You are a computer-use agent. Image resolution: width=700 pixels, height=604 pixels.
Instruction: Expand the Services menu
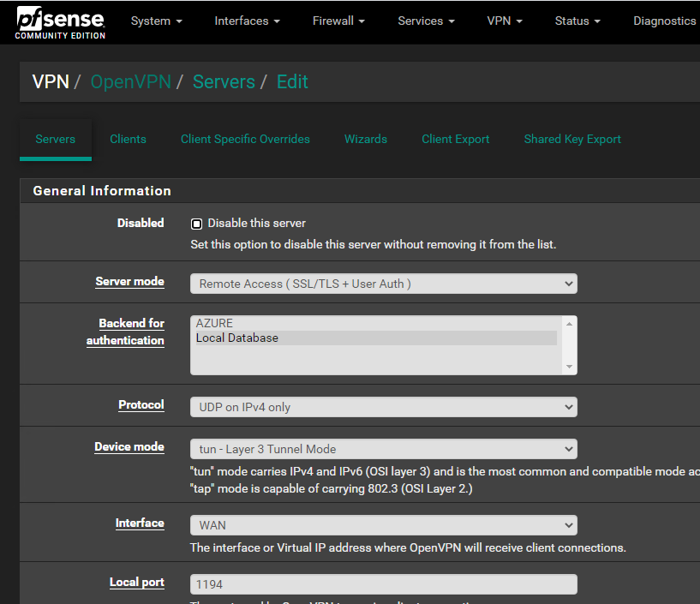tap(426, 21)
